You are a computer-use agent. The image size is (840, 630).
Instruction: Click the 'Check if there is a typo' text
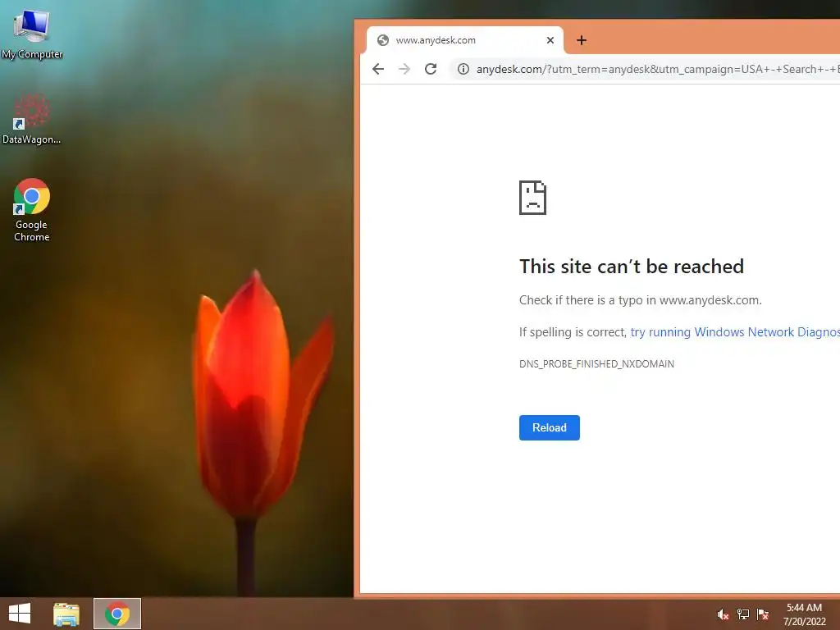pyautogui.click(x=640, y=300)
